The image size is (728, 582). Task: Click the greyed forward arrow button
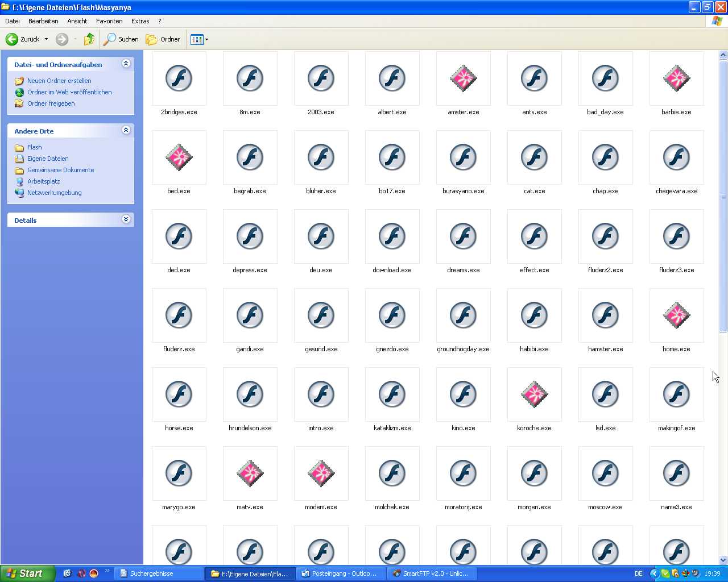point(62,39)
